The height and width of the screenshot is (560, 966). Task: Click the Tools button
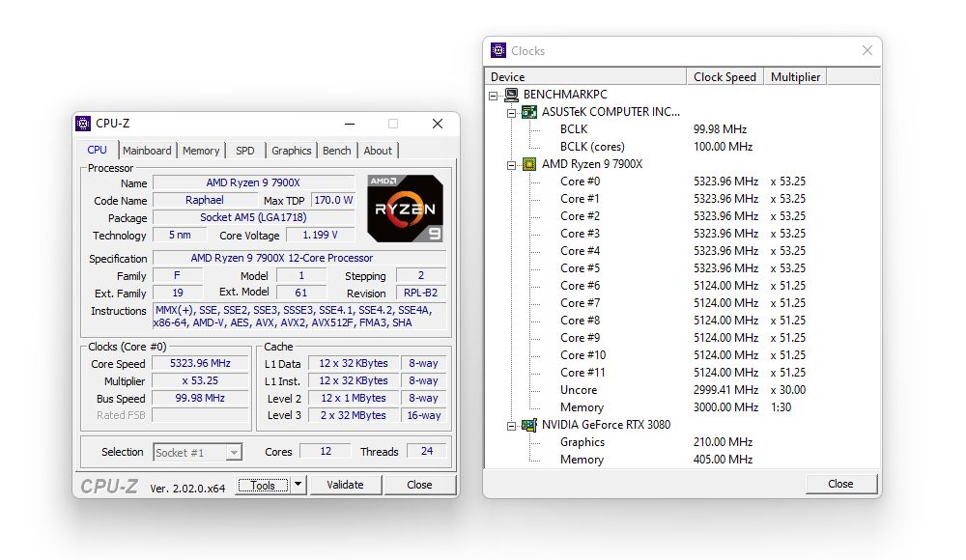coord(263,485)
